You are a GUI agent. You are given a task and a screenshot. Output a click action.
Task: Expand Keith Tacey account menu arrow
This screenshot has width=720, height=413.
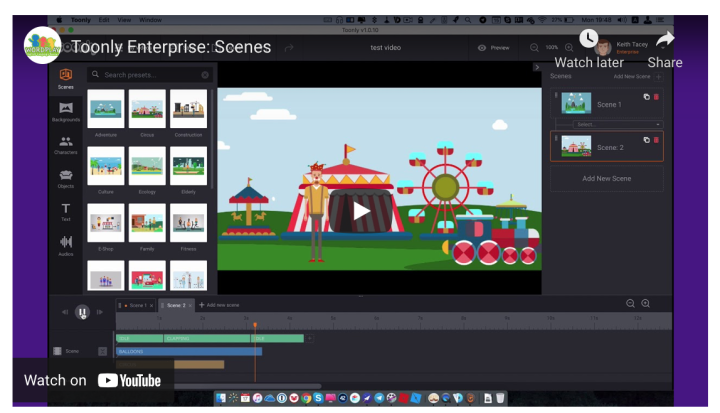pyautogui.click(x=661, y=48)
